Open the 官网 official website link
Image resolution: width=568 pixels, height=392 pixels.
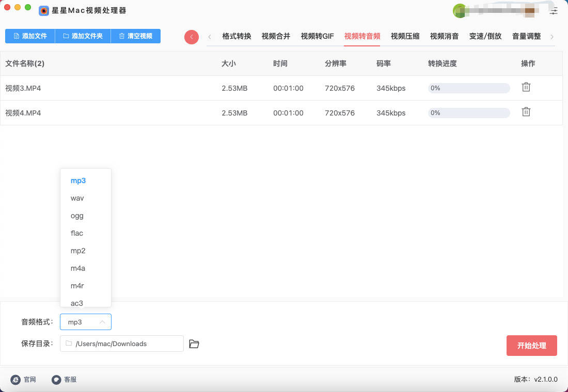[24, 380]
